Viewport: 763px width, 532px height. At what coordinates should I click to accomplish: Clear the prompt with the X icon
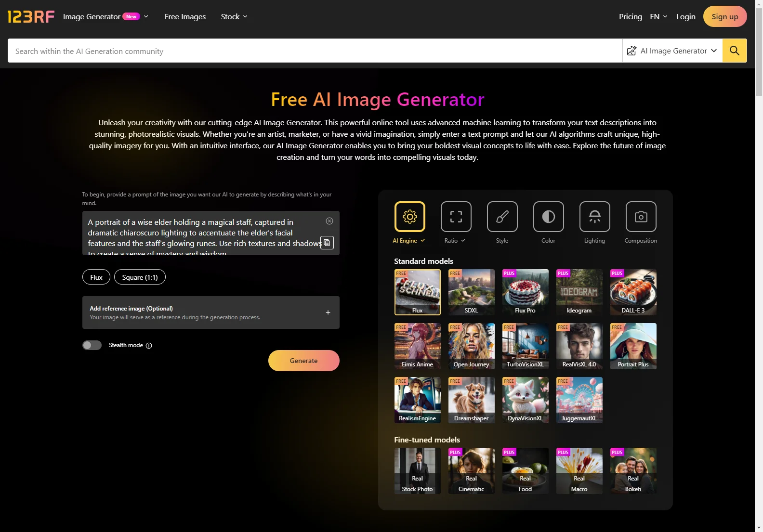click(x=329, y=221)
